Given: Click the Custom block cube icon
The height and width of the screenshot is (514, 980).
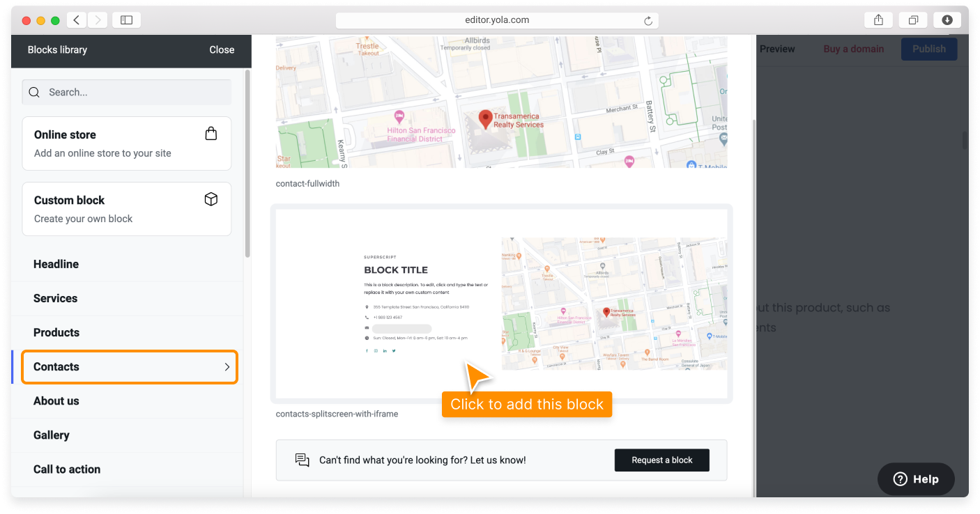Looking at the screenshot, I should coord(211,200).
